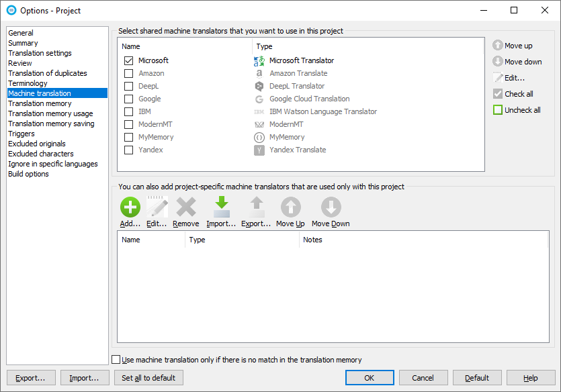Click Move up beside shared translators list
Screen dimensions: 561x392
click(513, 46)
